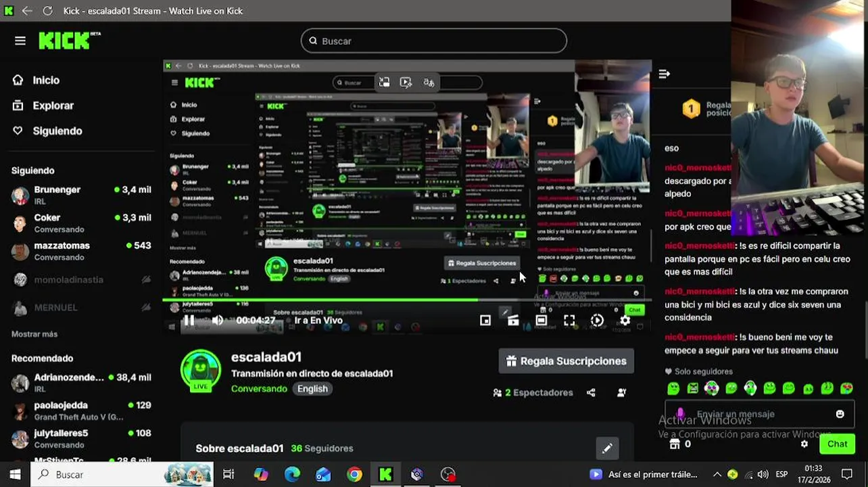Image resolution: width=868 pixels, height=487 pixels.
Task: Click Regala Suscripciones button
Action: pyautogui.click(x=566, y=361)
